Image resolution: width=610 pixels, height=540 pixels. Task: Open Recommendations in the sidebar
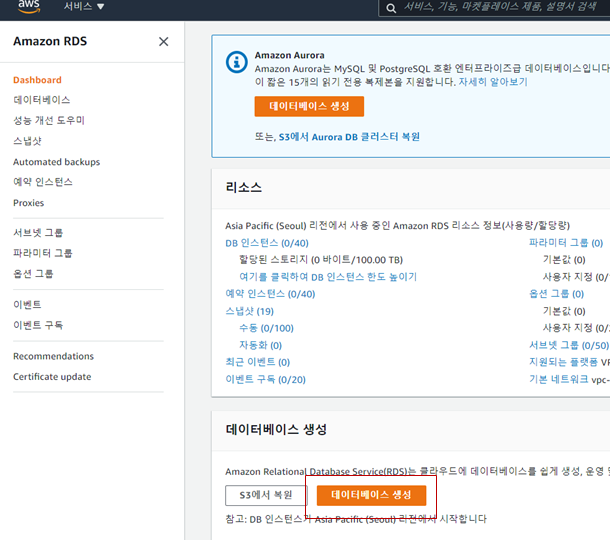(x=53, y=356)
